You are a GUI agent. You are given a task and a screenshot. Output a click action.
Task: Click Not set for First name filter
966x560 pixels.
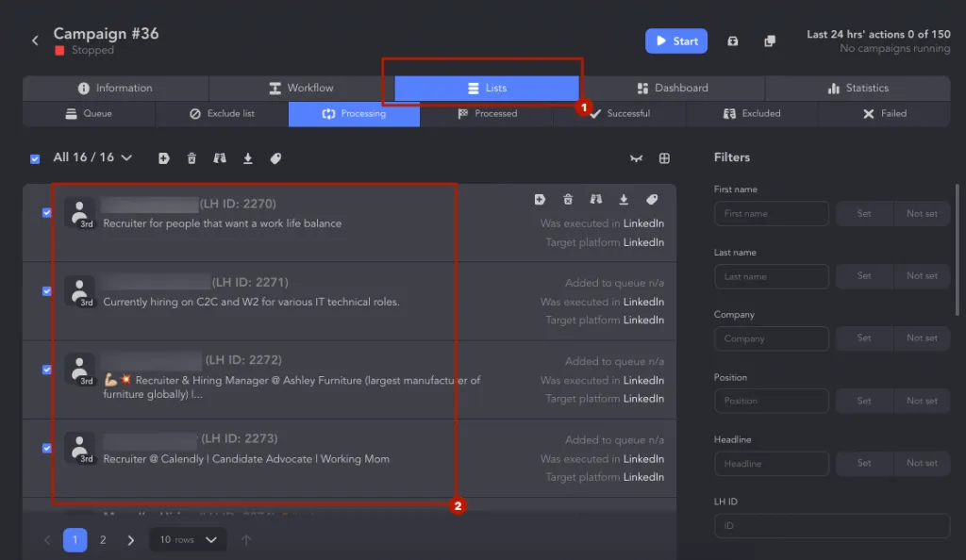922,214
